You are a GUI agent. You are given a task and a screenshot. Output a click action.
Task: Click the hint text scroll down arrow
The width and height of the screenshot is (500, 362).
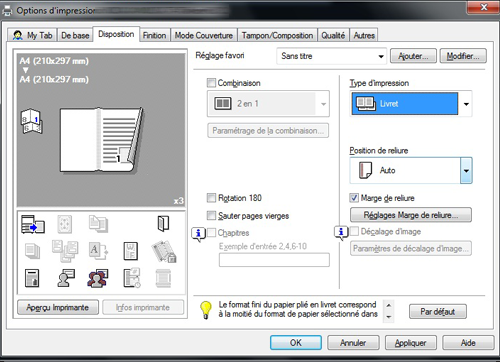tap(389, 317)
